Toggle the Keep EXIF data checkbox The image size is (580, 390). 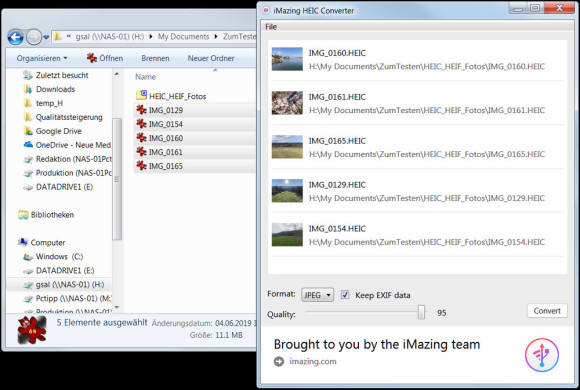point(344,295)
